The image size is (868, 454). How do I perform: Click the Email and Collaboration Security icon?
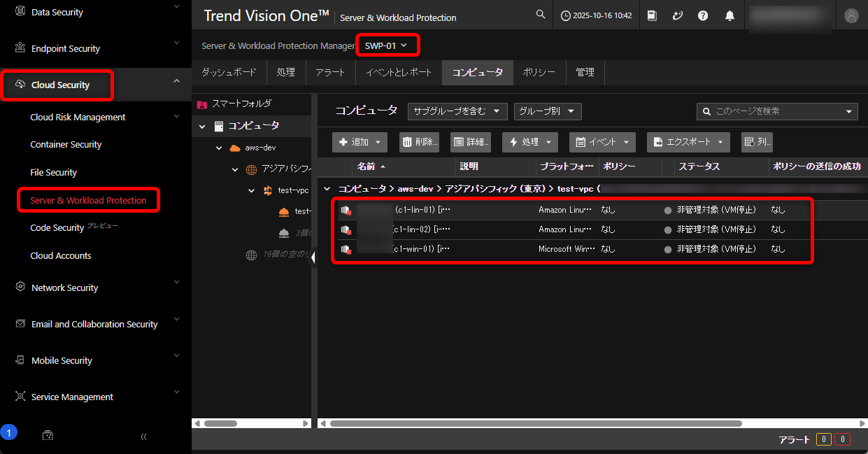20,324
